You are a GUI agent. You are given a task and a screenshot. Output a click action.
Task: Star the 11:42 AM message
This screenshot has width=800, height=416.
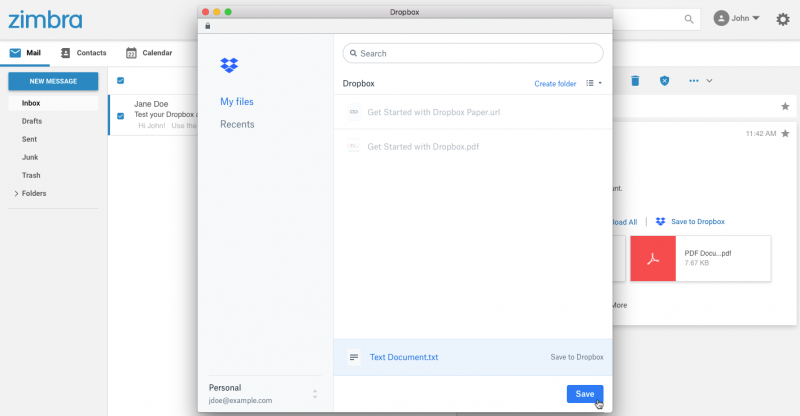(785, 133)
